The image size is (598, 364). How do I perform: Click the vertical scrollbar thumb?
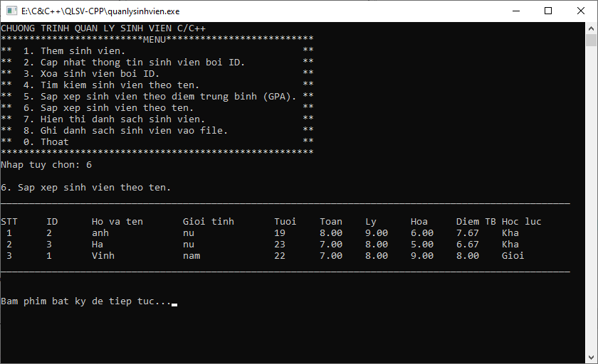click(591, 41)
